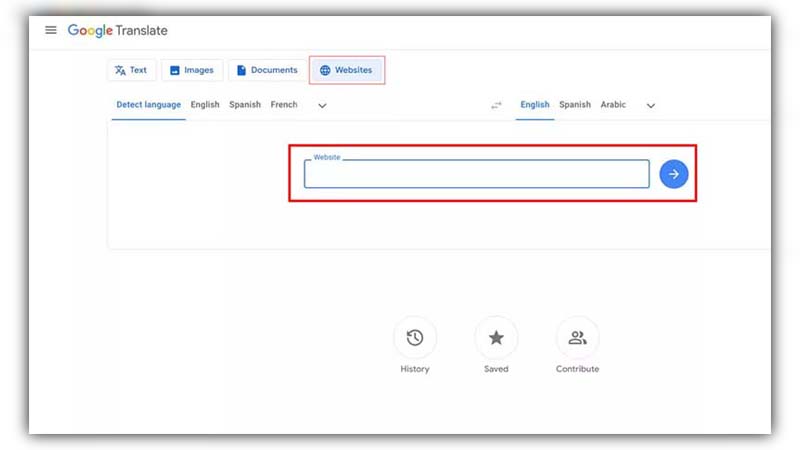Switch to the Text translation tab
Viewport: 800px width, 450px height.
tap(131, 70)
